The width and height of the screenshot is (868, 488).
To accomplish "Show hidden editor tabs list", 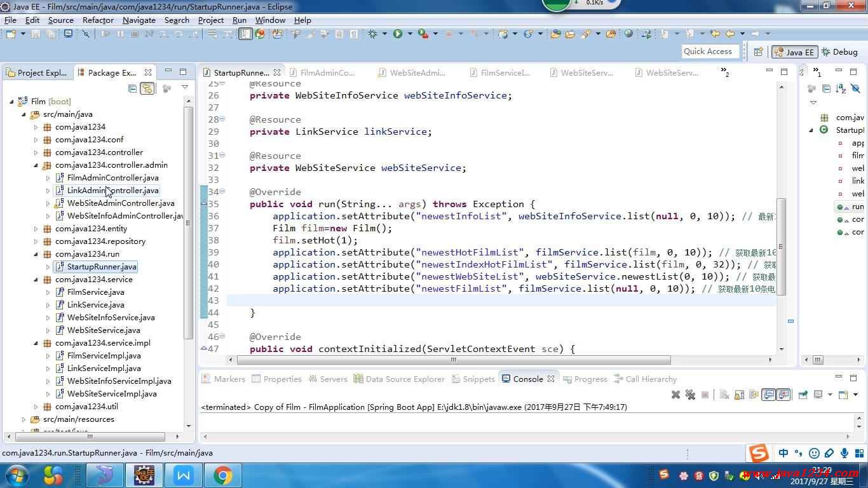I will tap(725, 72).
